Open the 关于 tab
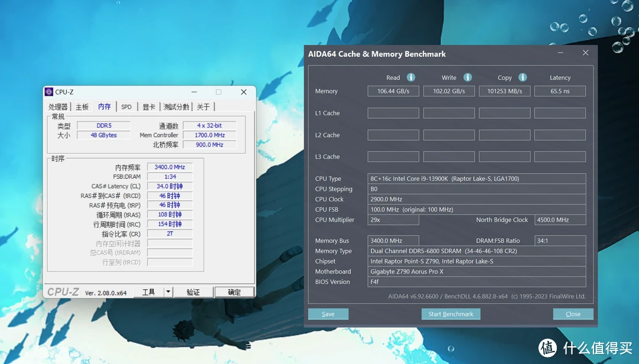639x364 pixels. [x=204, y=107]
